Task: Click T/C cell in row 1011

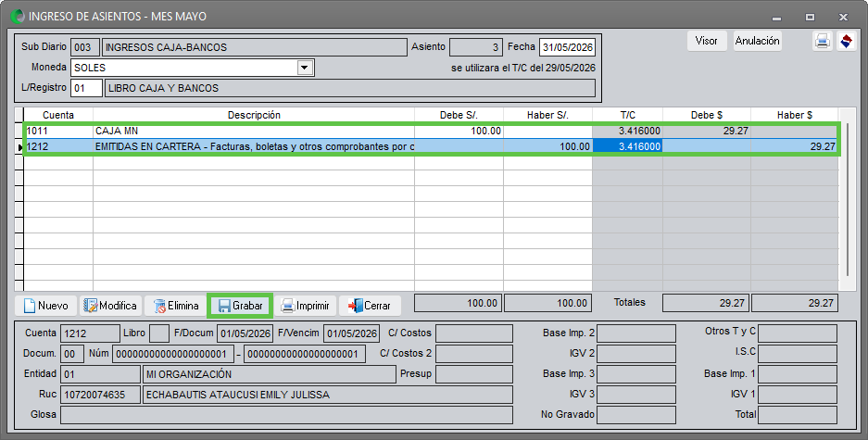Action: click(628, 132)
